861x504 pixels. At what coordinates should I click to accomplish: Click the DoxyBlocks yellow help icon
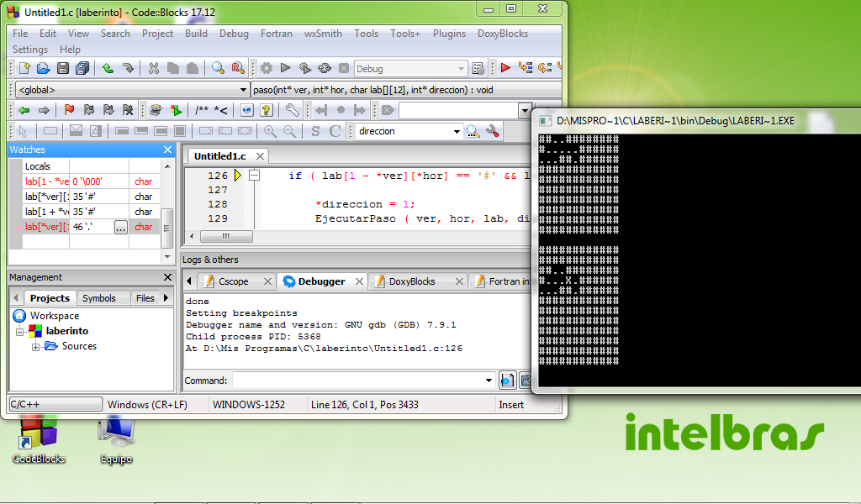click(267, 110)
